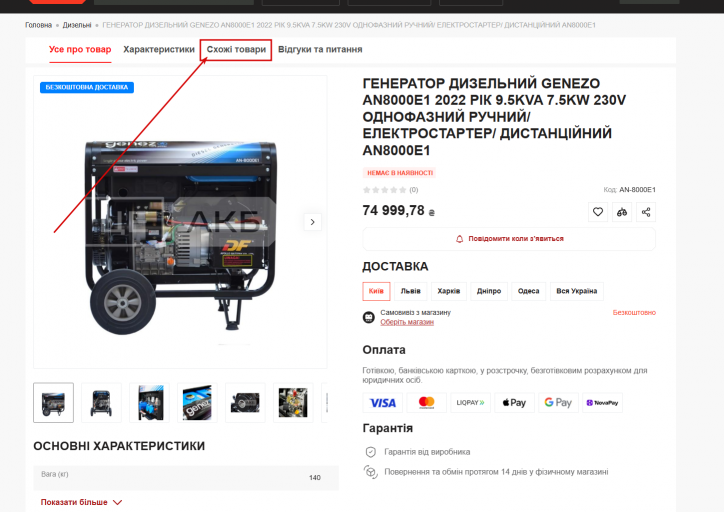Viewport: 724px width, 512px height.
Task: Select the second thumbnail front view
Action: (x=101, y=403)
